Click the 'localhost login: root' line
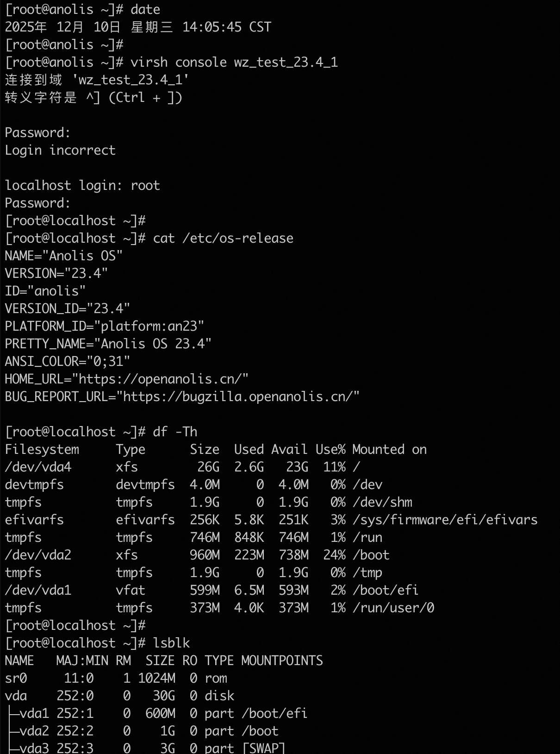This screenshot has height=754, width=560. point(82,186)
